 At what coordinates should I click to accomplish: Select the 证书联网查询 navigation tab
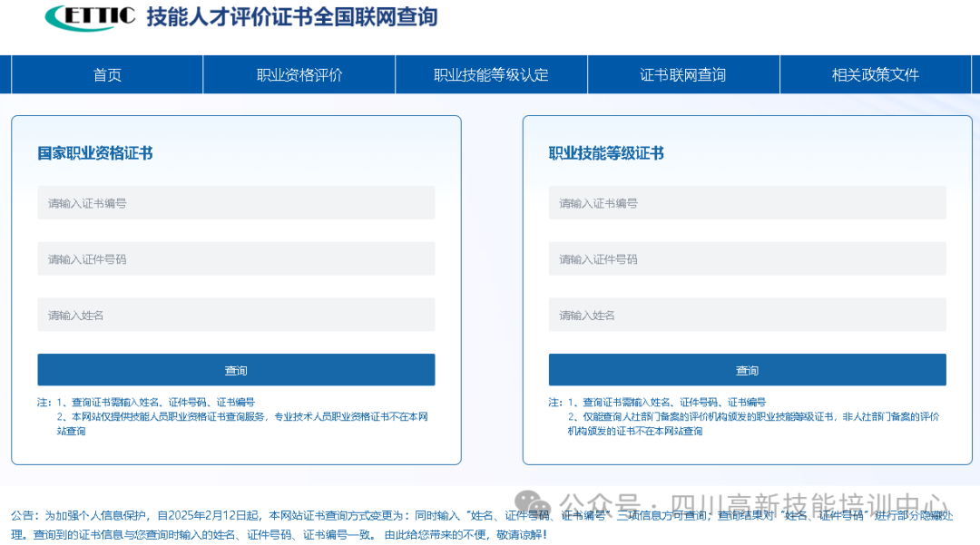pyautogui.click(x=683, y=75)
